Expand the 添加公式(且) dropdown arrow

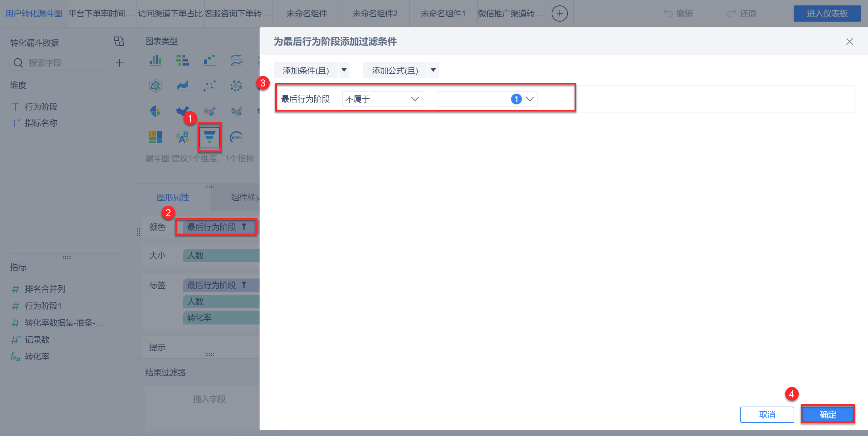click(x=433, y=70)
